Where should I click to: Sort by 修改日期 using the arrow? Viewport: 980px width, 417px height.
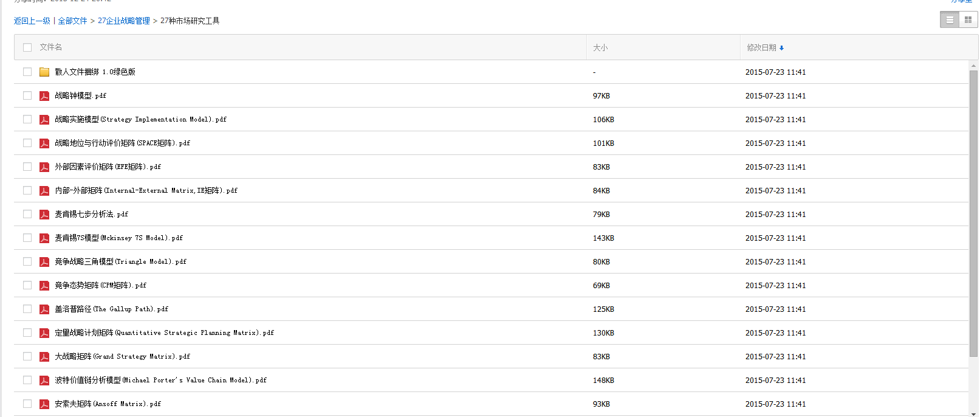[781, 48]
